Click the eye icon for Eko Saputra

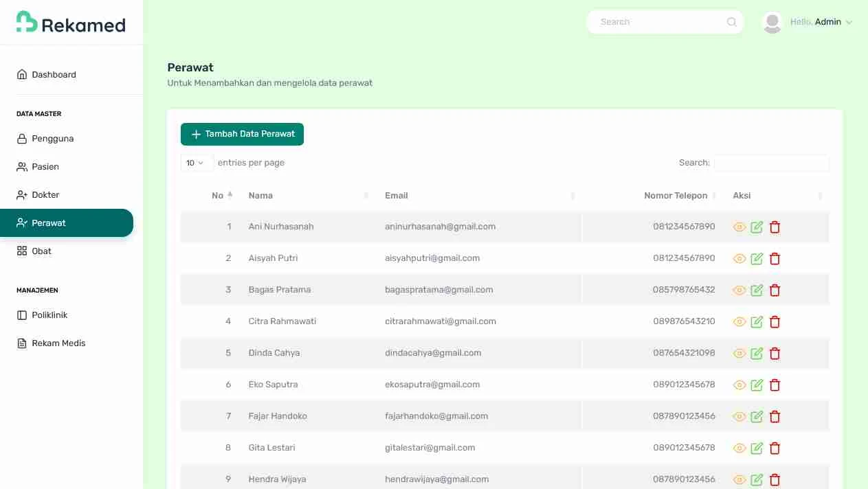739,385
